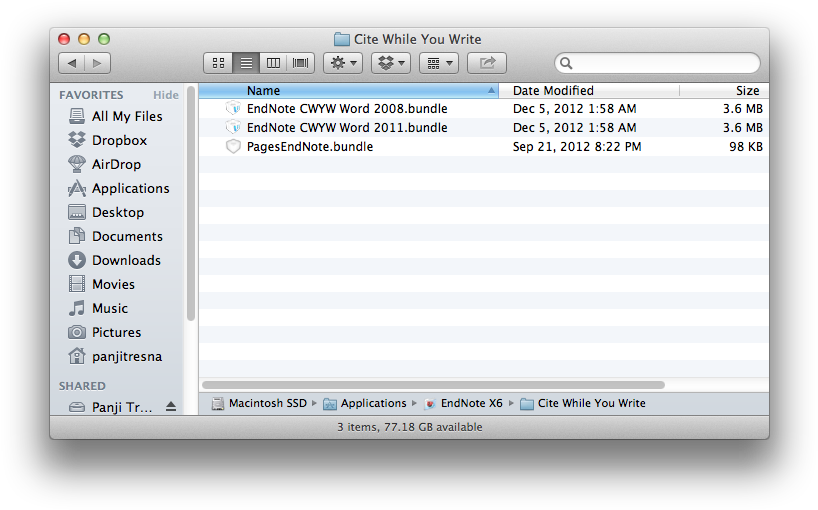This screenshot has width=818, height=510.
Task: Hide the Favorites sidebar section
Action: tap(166, 95)
